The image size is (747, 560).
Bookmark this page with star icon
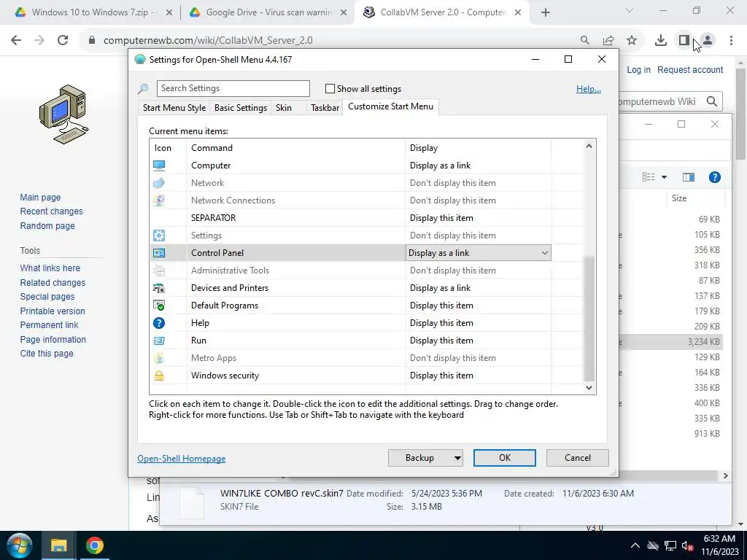click(632, 41)
